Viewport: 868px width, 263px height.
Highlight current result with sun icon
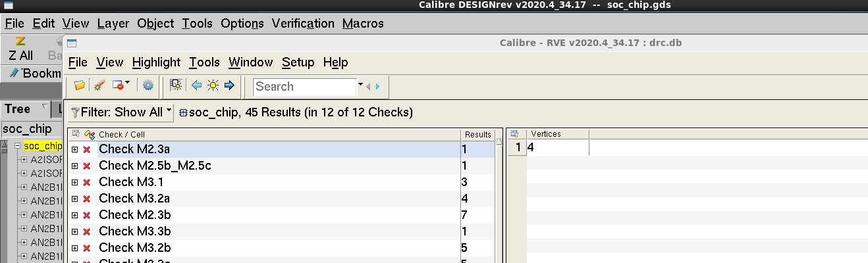pyautogui.click(x=213, y=85)
